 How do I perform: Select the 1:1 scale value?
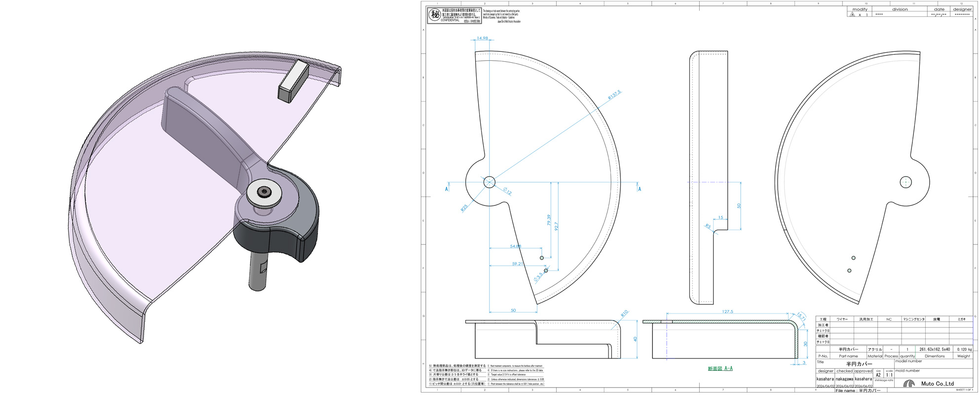(x=889, y=375)
